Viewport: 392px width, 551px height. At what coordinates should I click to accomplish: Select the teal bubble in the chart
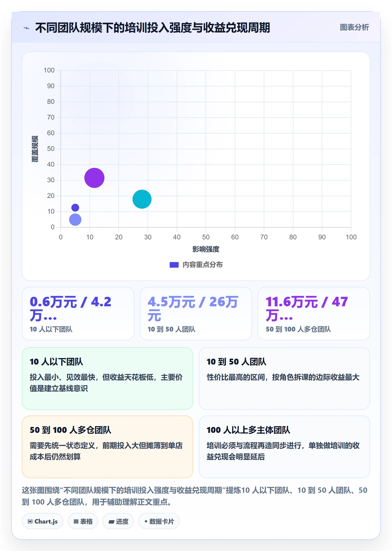[x=142, y=199]
